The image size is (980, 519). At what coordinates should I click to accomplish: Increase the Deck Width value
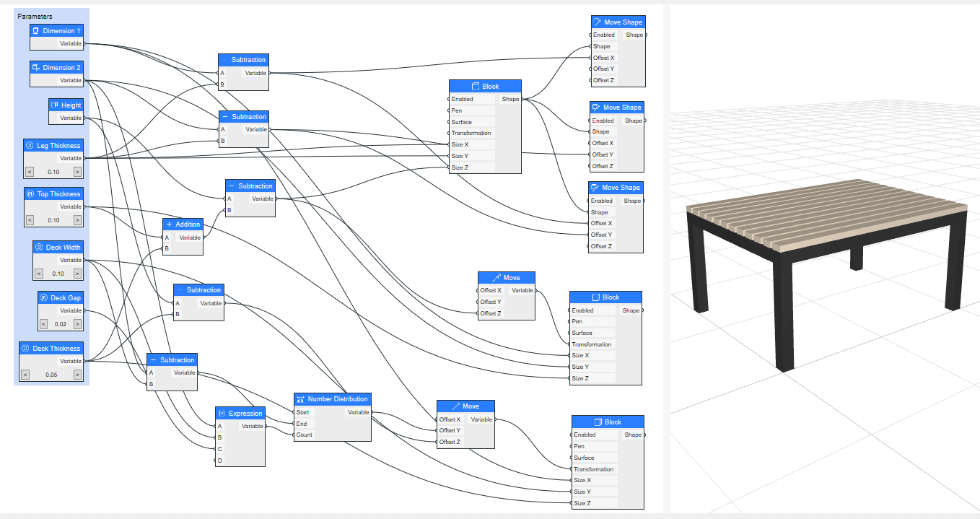pyautogui.click(x=77, y=274)
